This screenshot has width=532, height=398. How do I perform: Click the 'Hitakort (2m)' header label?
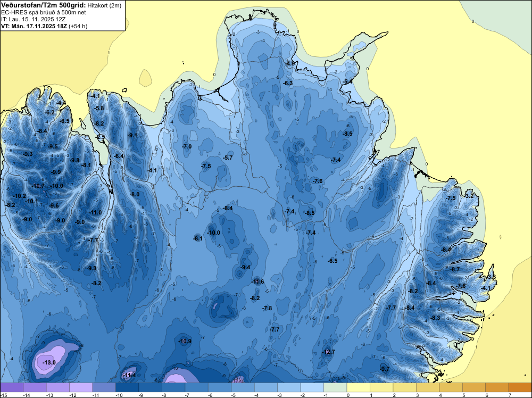tap(104, 5)
